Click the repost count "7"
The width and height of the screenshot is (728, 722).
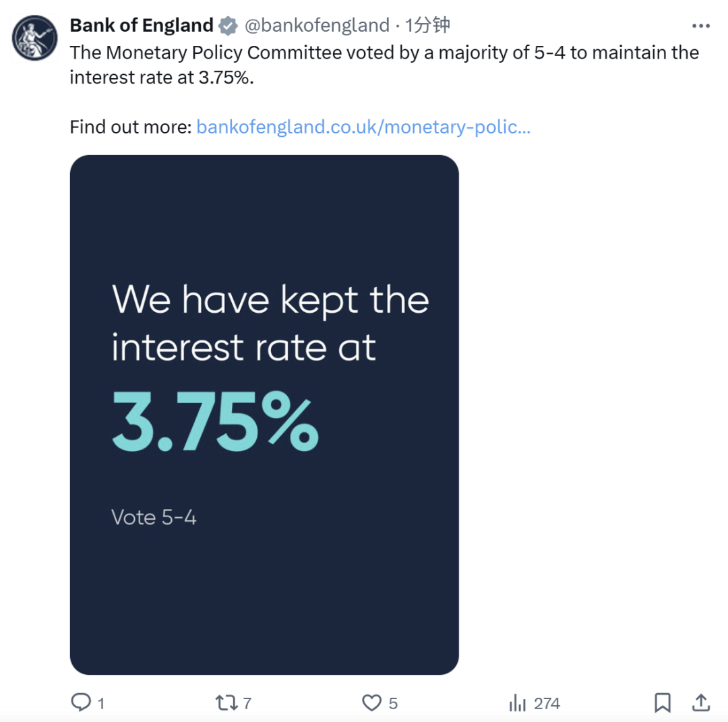[x=247, y=703]
